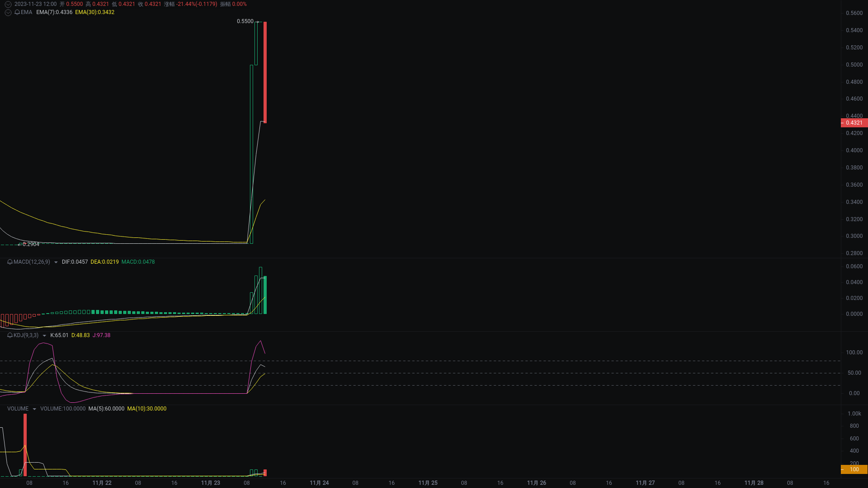The width and height of the screenshot is (868, 488).
Task: Select the J:97.38 value label
Action: click(101, 335)
